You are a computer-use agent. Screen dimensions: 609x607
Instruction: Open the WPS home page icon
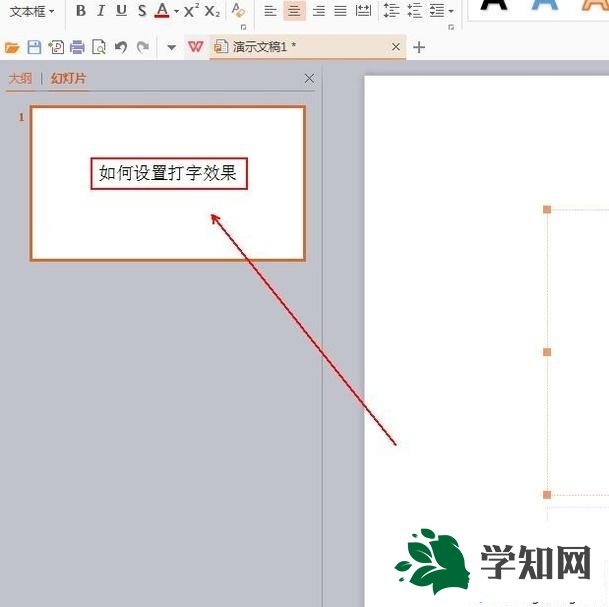coord(195,47)
